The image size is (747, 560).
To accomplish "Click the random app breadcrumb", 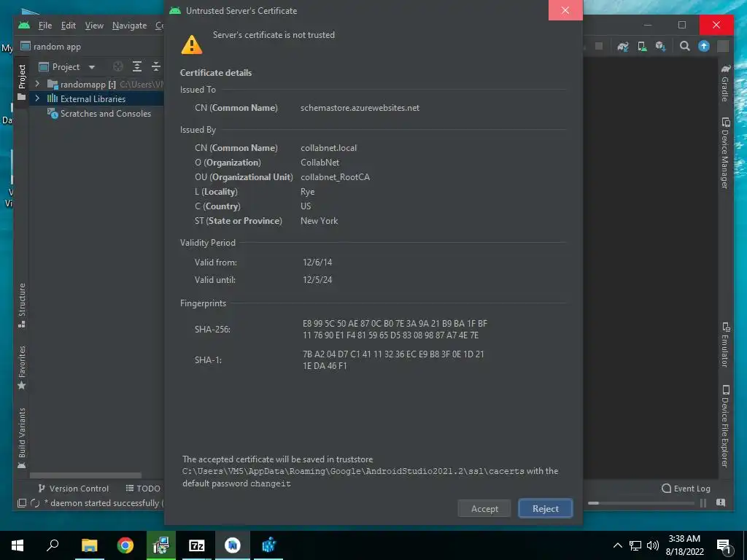I will click(x=51, y=46).
